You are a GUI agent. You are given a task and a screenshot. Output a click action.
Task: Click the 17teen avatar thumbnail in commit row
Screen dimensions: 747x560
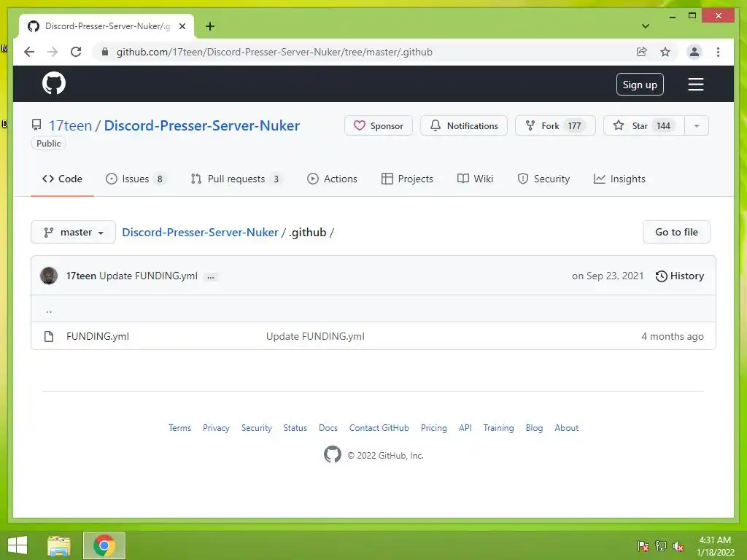49,276
